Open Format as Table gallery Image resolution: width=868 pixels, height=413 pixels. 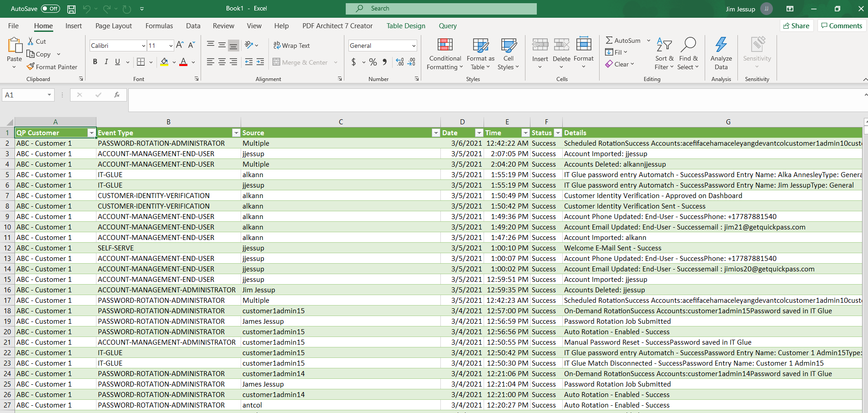click(x=480, y=54)
